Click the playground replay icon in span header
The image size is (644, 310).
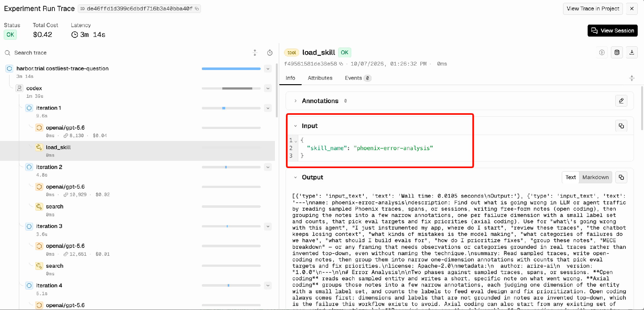click(x=602, y=52)
